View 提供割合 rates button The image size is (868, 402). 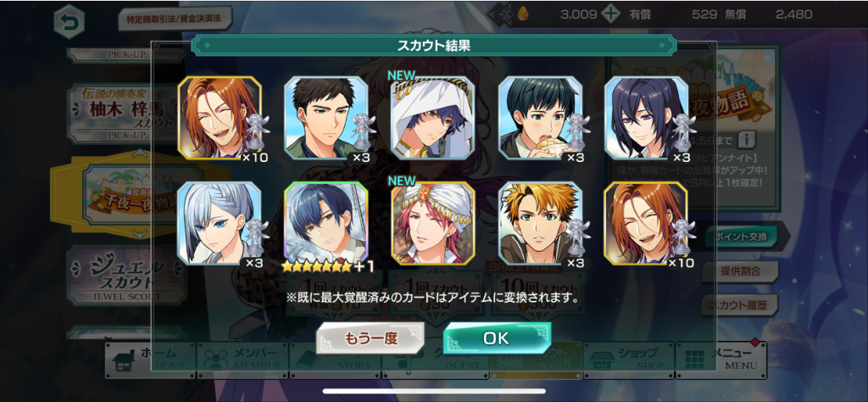740,271
